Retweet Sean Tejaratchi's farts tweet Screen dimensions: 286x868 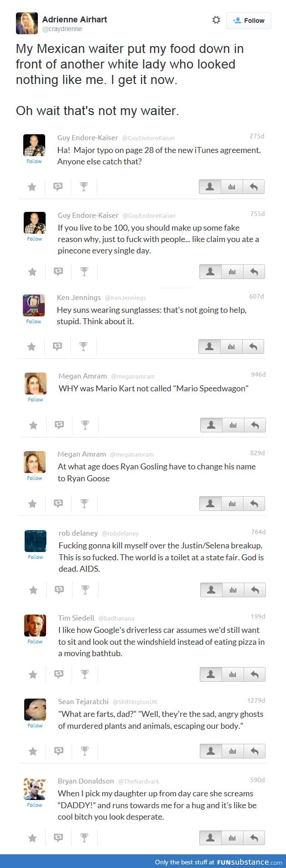coord(59,751)
